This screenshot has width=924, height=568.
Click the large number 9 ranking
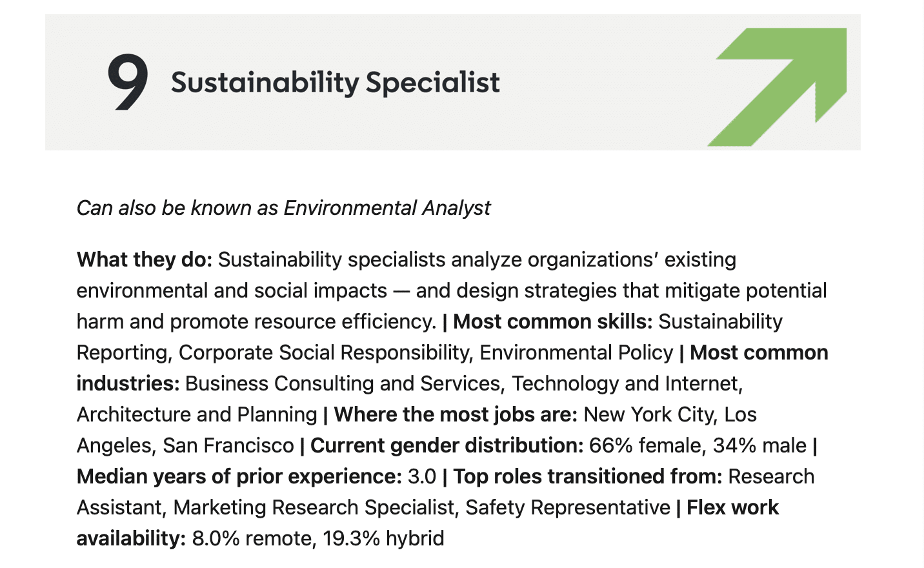click(x=127, y=82)
